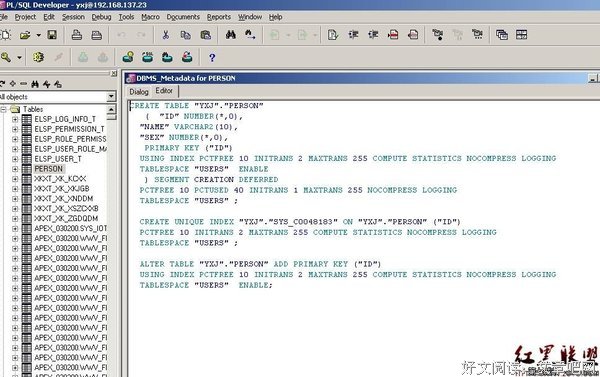Open Find with the binoculars icon
The width and height of the screenshot is (600, 377).
coord(230,35)
